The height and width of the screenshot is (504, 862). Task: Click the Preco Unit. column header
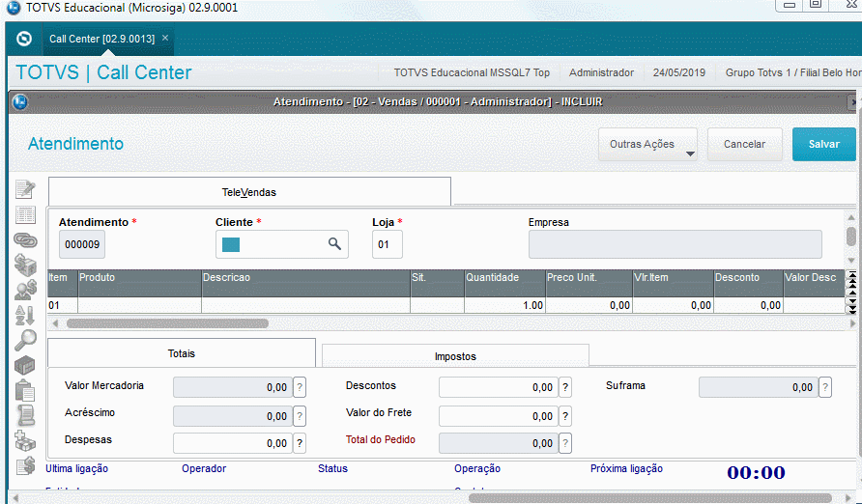(x=589, y=283)
